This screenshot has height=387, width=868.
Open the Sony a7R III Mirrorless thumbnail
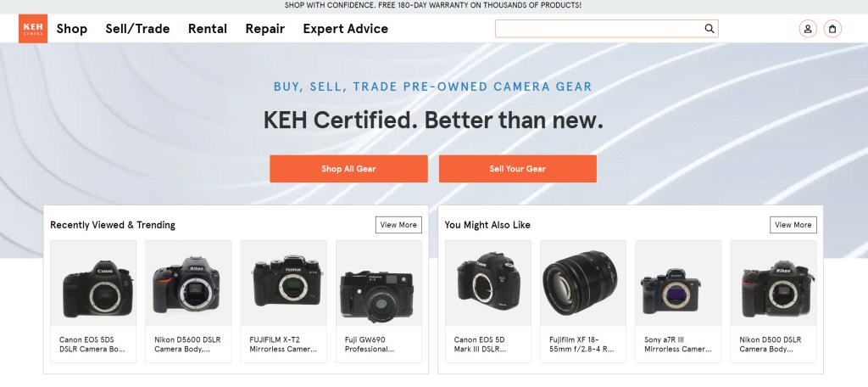tap(678, 283)
